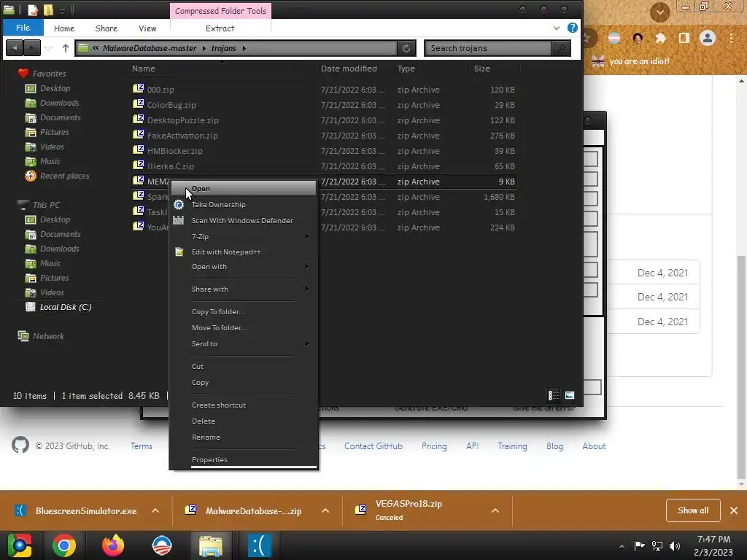Viewport: 747px width, 560px height.
Task: Open the 000.zip archive icon
Action: tap(138, 88)
